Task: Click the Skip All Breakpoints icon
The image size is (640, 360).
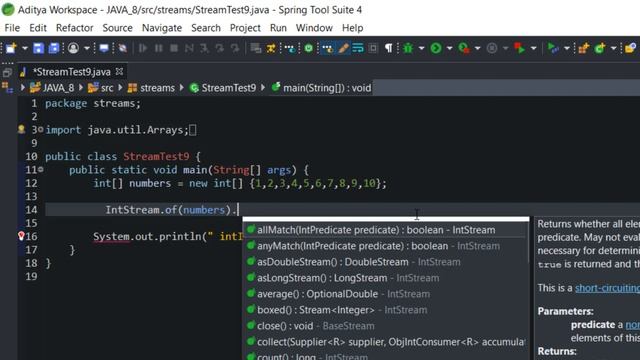Action: 122,48
